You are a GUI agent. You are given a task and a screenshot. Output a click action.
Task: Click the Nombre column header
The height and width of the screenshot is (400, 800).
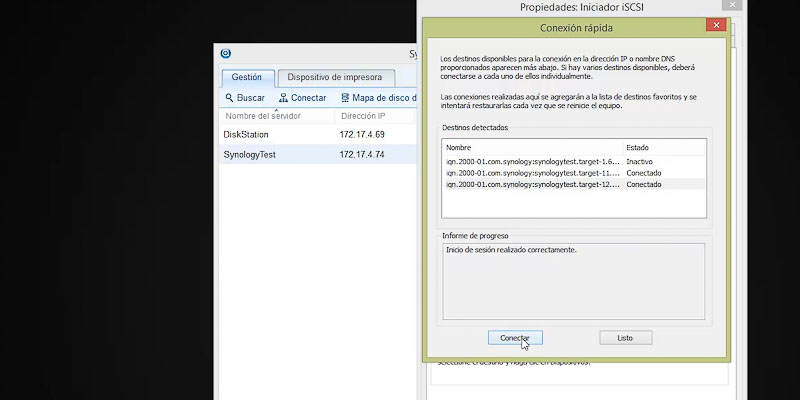coord(533,147)
